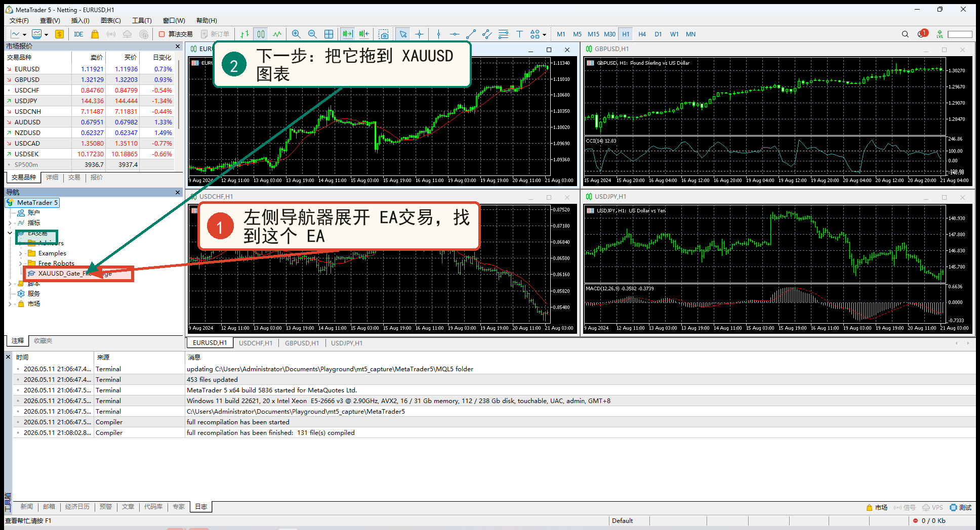Expand the Free Robots folder
This screenshot has height=530, width=980.
coord(20,263)
